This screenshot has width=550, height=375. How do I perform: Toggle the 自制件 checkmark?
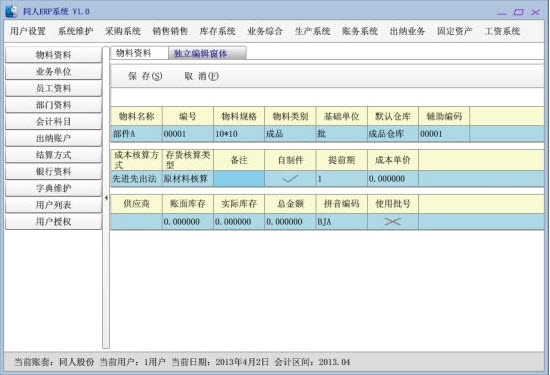[290, 179]
